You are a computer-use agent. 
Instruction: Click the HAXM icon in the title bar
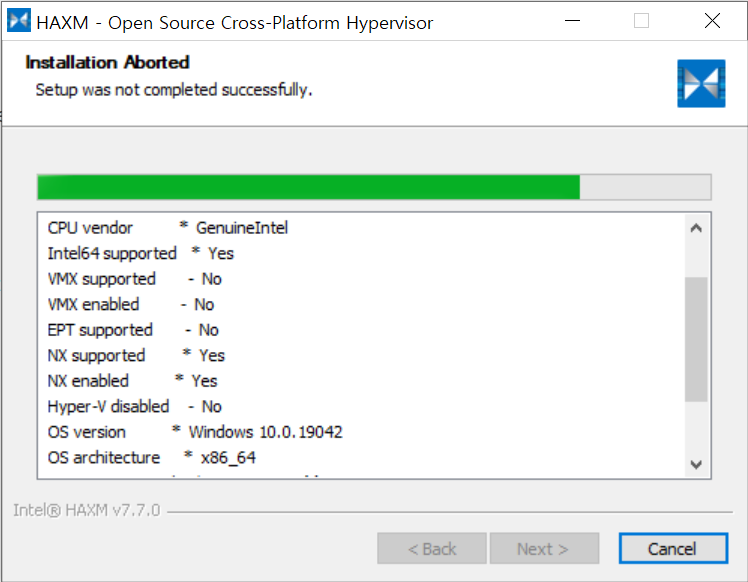coord(19,21)
